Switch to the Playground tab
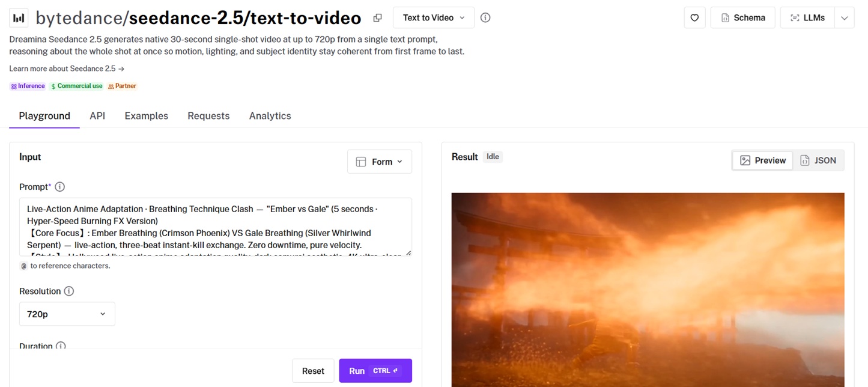Screen dimensions: 868x387 pos(44,116)
